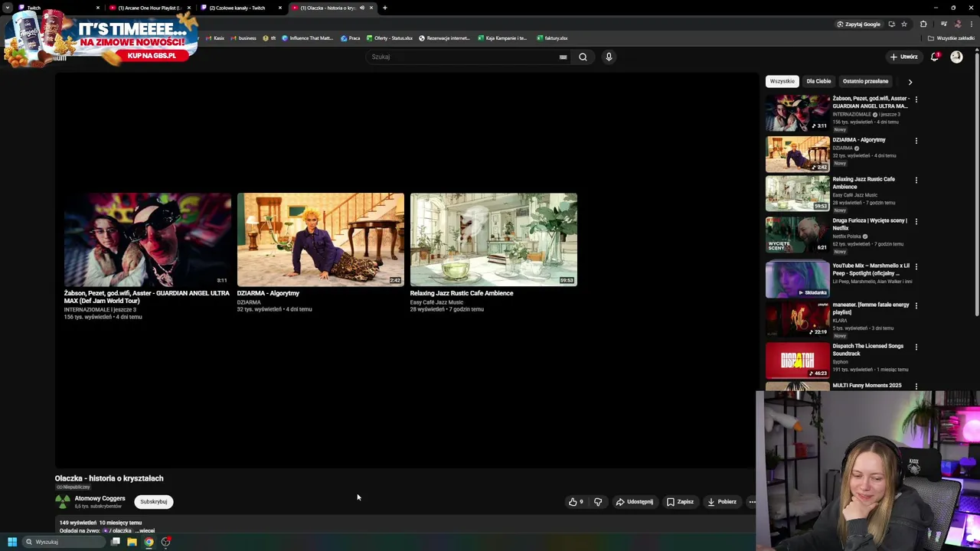Open Google Chrome from taskbar

coord(149,542)
